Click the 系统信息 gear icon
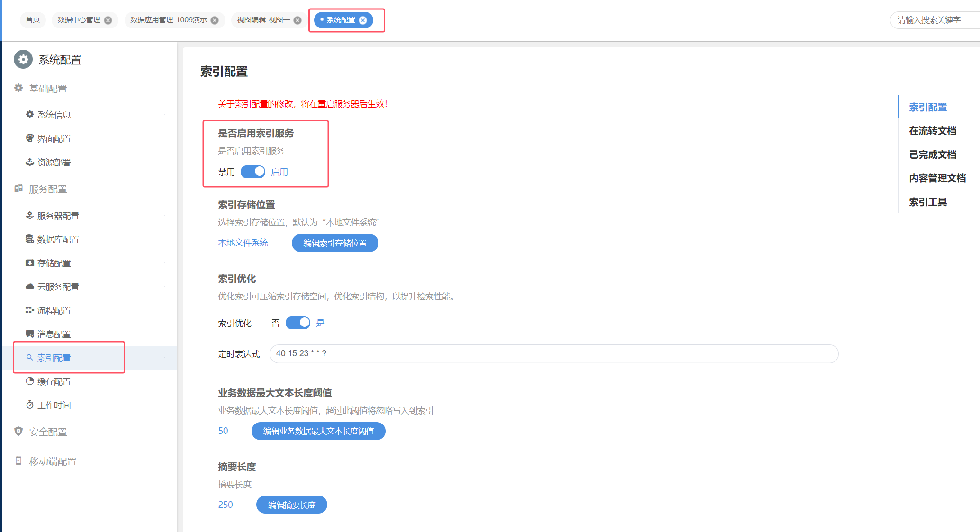 pos(30,114)
